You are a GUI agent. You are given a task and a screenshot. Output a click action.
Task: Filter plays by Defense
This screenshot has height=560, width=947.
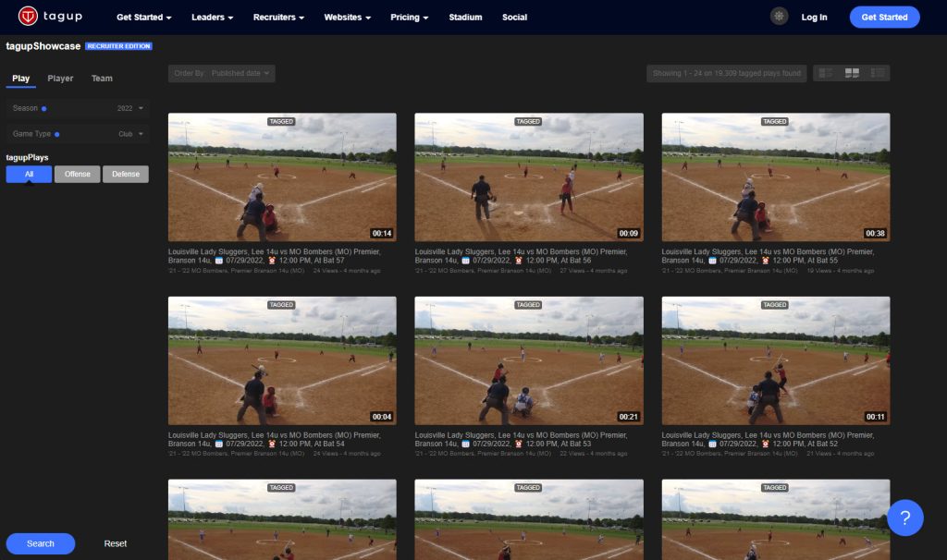126,174
